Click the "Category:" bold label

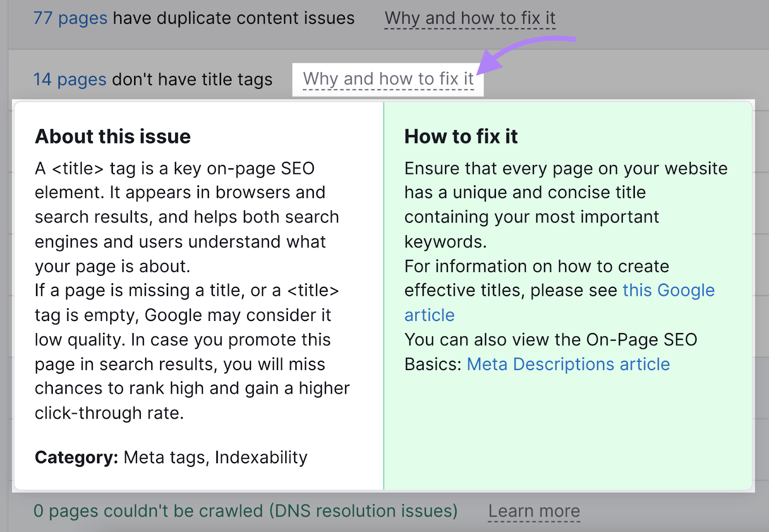click(x=76, y=457)
